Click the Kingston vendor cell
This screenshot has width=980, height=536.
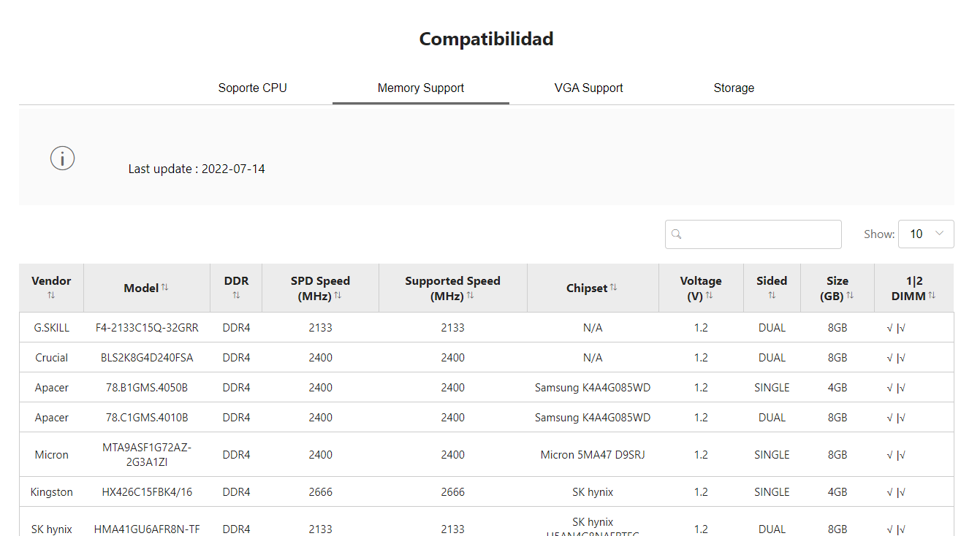point(52,492)
